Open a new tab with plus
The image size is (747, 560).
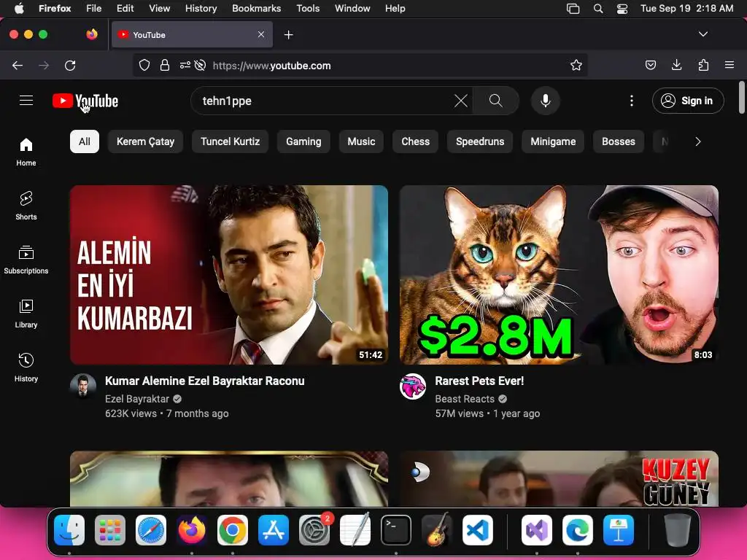288,35
